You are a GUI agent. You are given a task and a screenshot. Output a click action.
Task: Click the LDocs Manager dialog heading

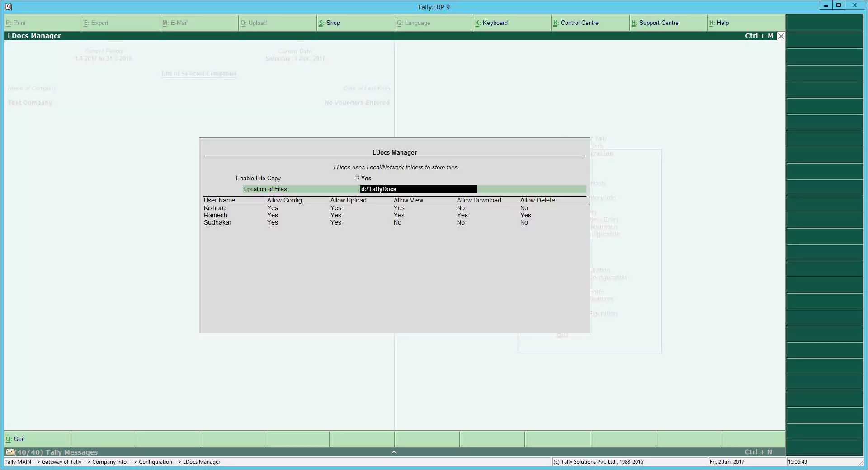click(x=395, y=153)
